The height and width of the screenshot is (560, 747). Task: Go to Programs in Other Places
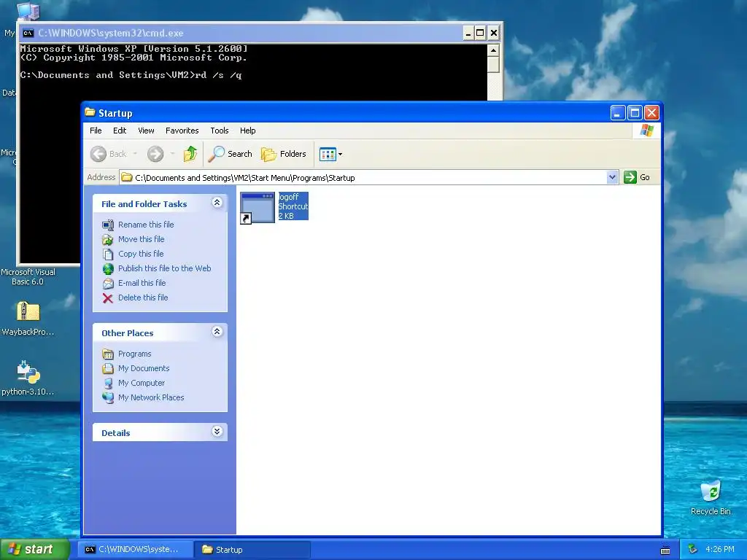coord(134,354)
